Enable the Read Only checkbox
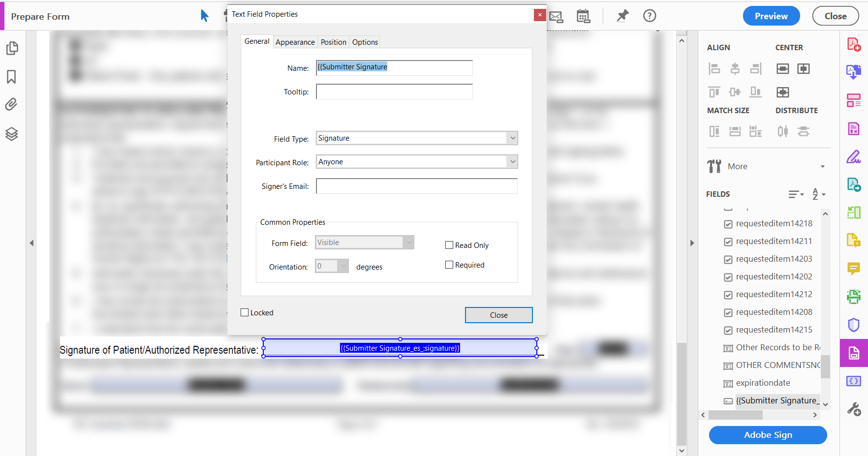 [449, 244]
